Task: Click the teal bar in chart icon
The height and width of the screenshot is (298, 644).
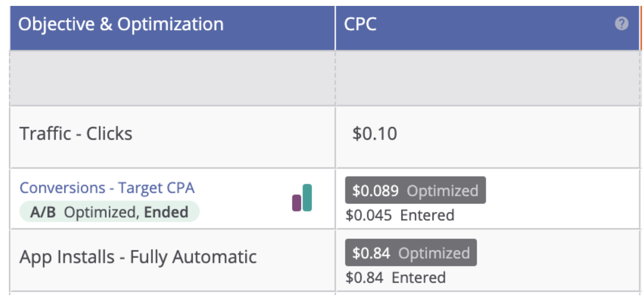Action: pos(307,198)
